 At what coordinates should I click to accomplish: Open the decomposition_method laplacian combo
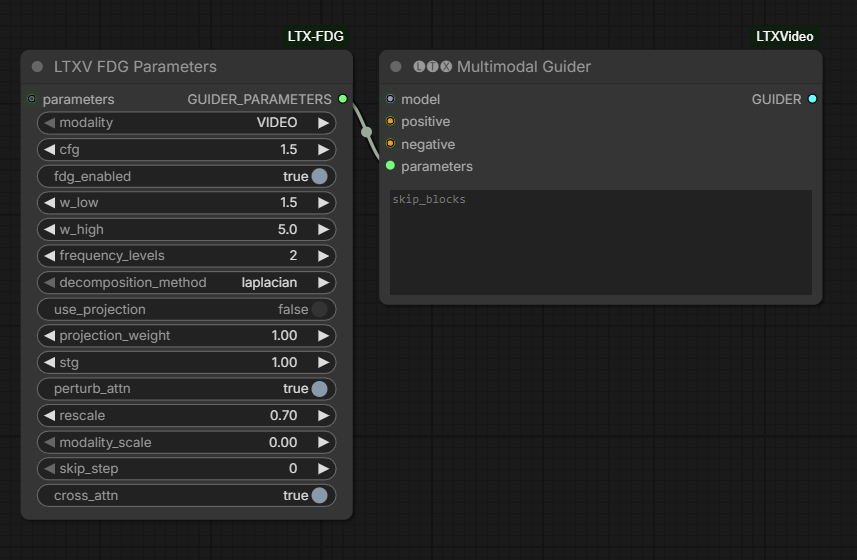[x=186, y=282]
